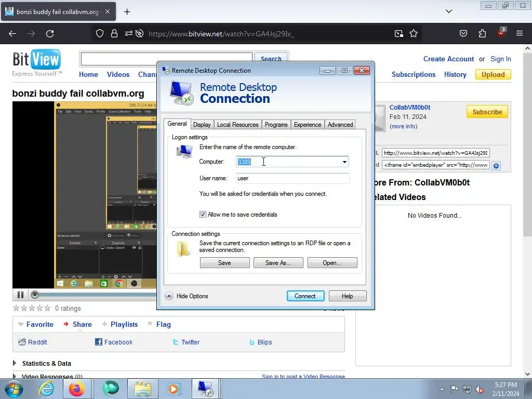Switch to Display tab
The image size is (532, 399).
pos(202,125)
